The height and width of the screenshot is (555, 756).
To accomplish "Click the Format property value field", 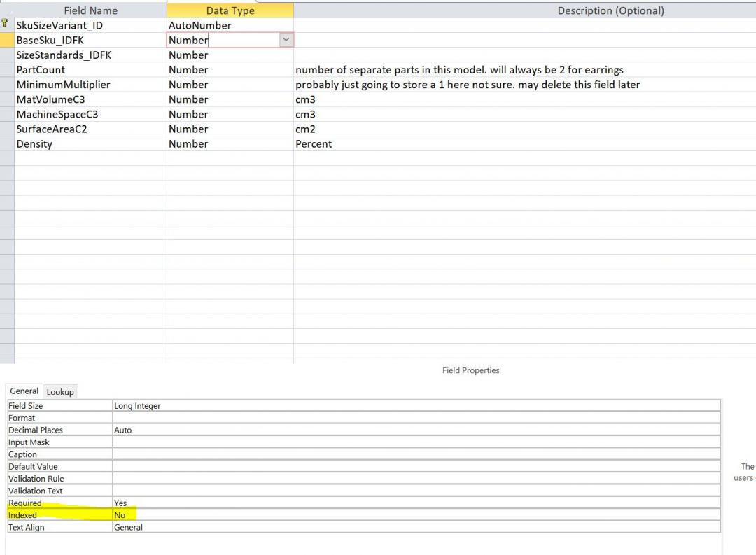I will (x=416, y=418).
